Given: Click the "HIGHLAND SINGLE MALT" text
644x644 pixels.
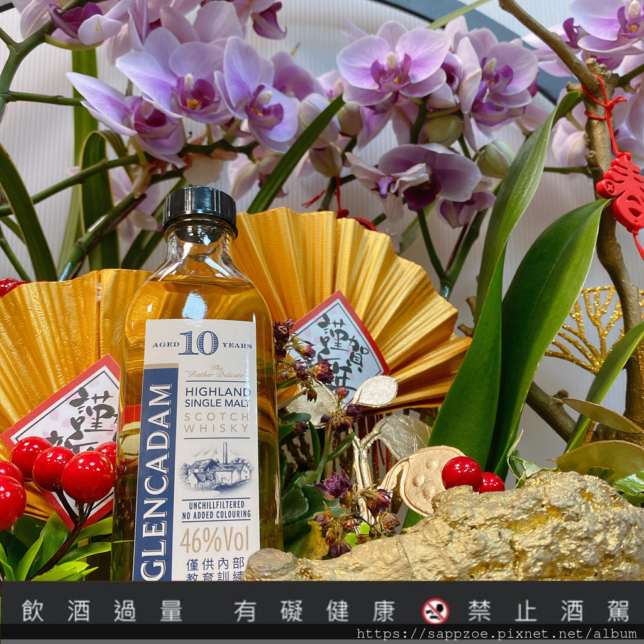Looking at the screenshot, I should pyautogui.click(x=217, y=397).
